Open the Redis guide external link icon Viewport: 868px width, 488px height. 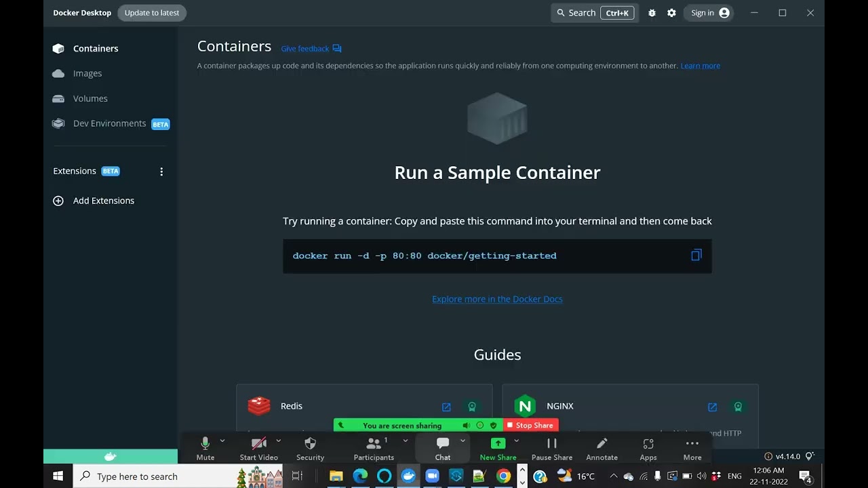click(x=446, y=407)
